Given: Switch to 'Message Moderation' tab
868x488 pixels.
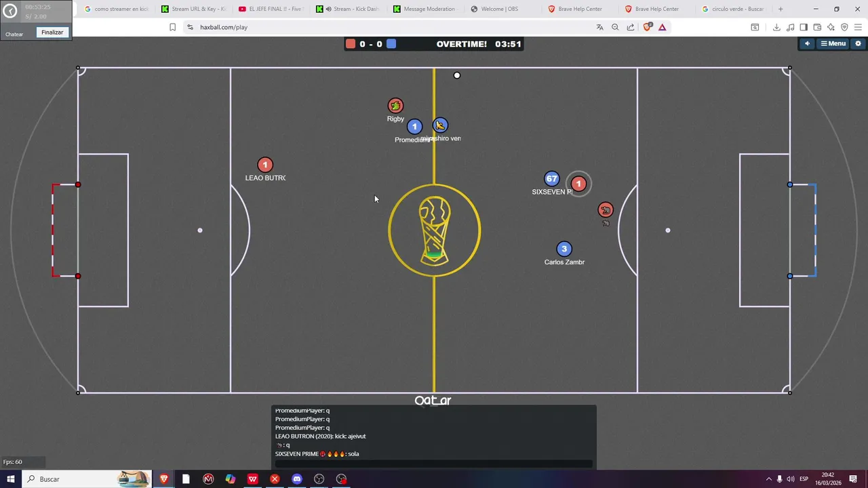Looking at the screenshot, I should 425,9.
